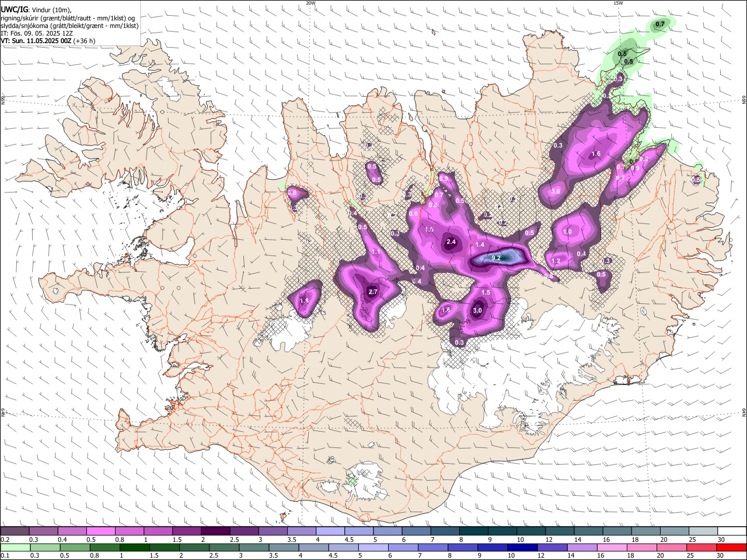
Task: Click the 15W longitude label
Action: point(618,3)
